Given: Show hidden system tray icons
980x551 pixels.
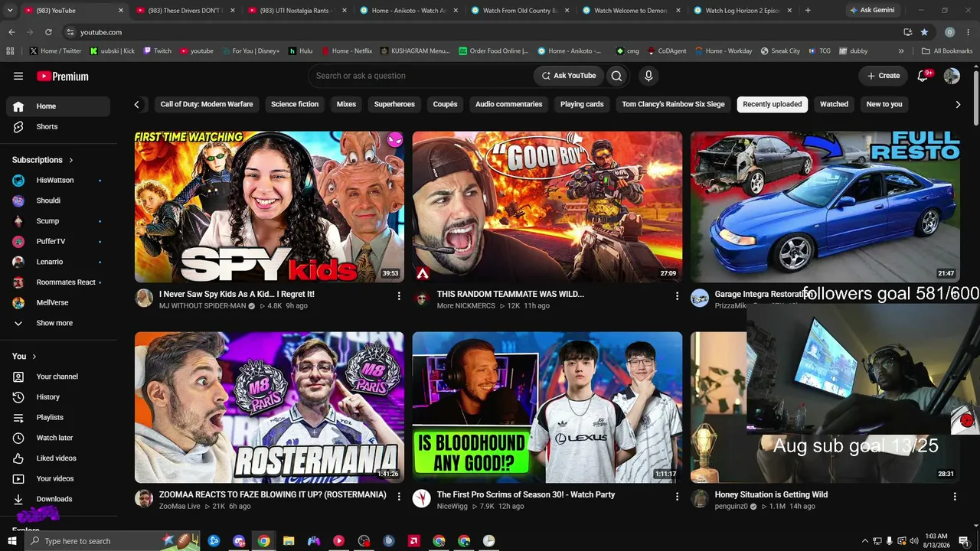Looking at the screenshot, I should point(865,541).
